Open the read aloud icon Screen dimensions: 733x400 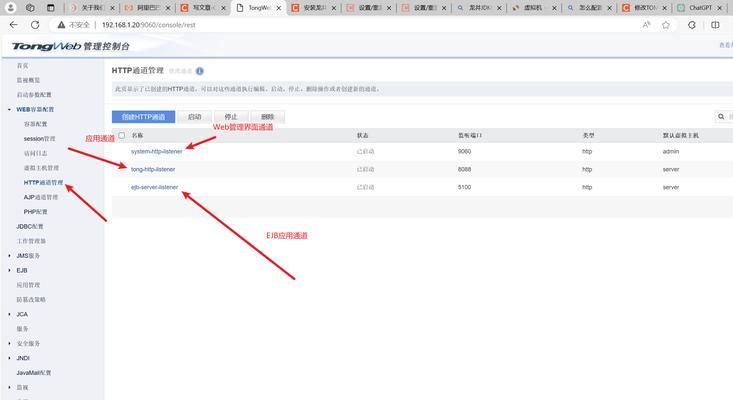(x=647, y=25)
